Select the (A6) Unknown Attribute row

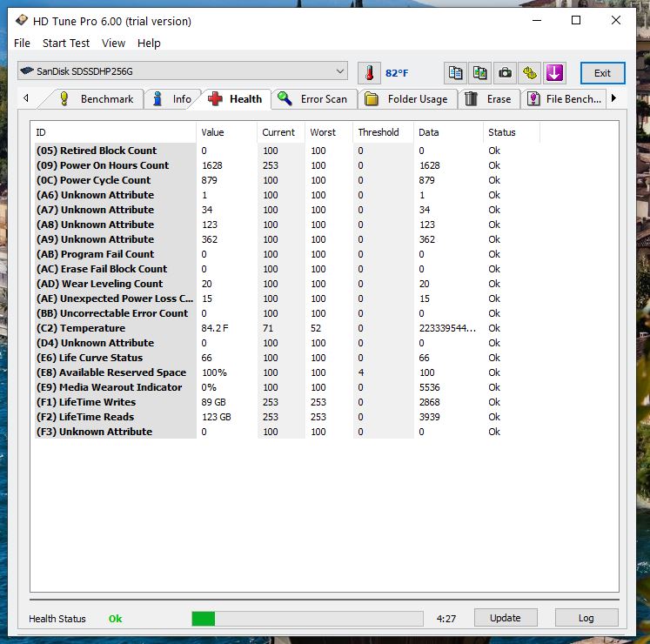click(x=287, y=195)
